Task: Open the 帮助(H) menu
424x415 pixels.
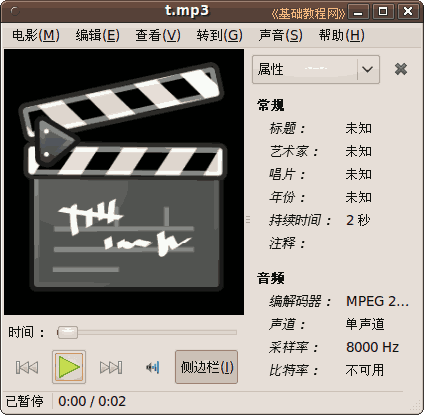Action: coord(342,35)
